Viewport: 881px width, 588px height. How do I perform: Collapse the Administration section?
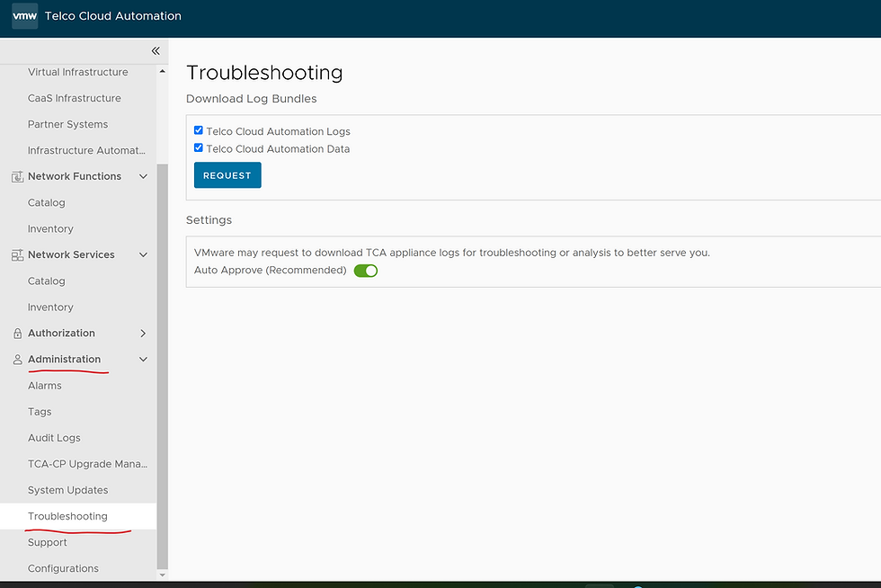(x=142, y=359)
